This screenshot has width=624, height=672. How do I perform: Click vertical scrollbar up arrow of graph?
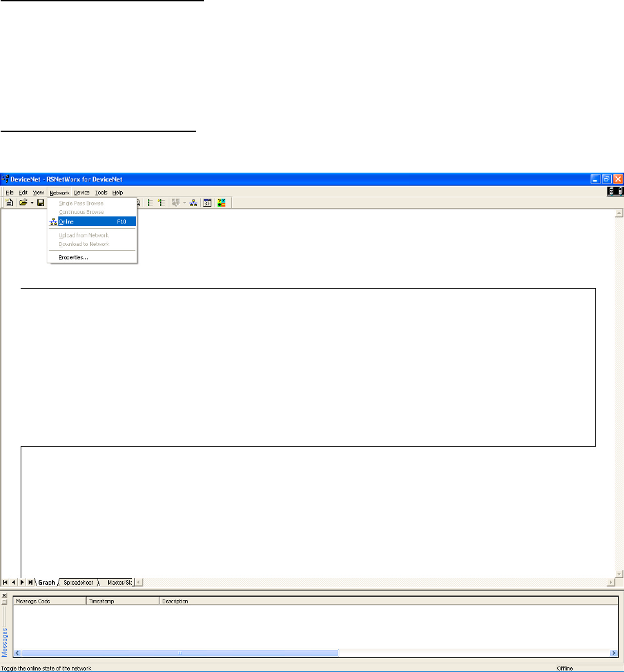tap(619, 213)
